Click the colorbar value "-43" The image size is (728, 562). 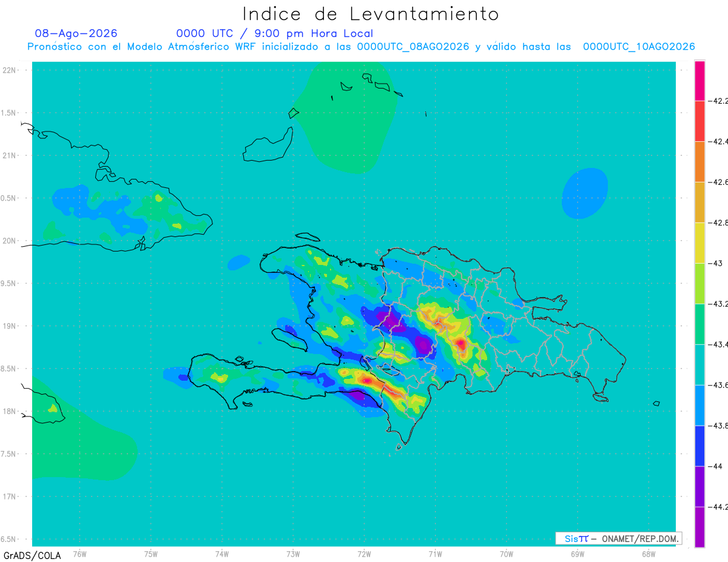716,263
